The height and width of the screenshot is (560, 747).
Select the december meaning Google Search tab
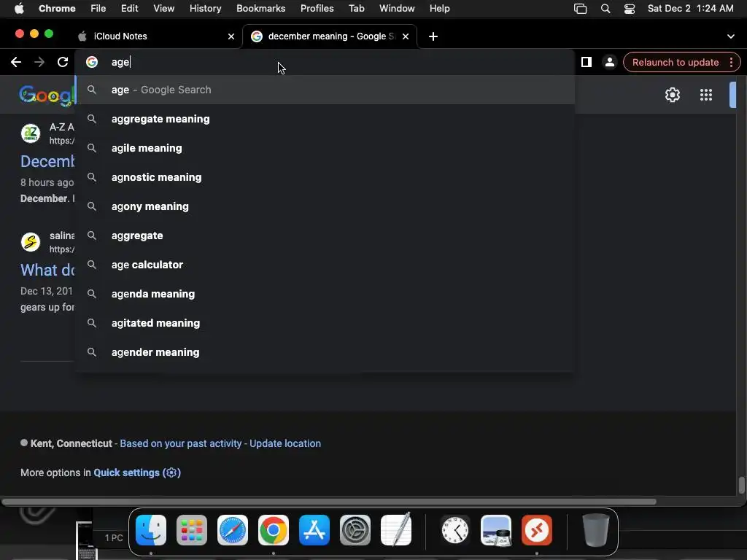click(x=330, y=36)
